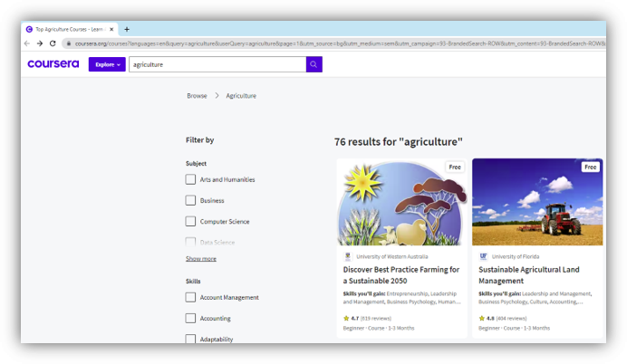Click the Best Practice Farming course thumbnail
This screenshot has width=627, height=364.
pyautogui.click(x=401, y=203)
